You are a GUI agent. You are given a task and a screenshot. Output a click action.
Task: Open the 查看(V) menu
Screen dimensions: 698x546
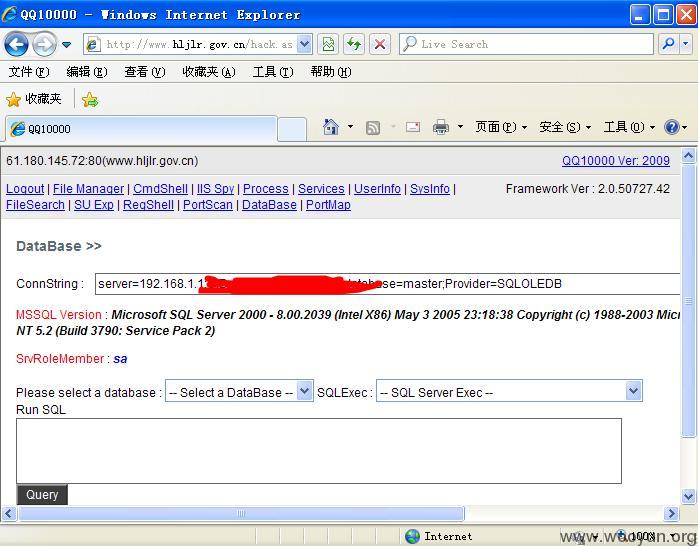(x=145, y=72)
